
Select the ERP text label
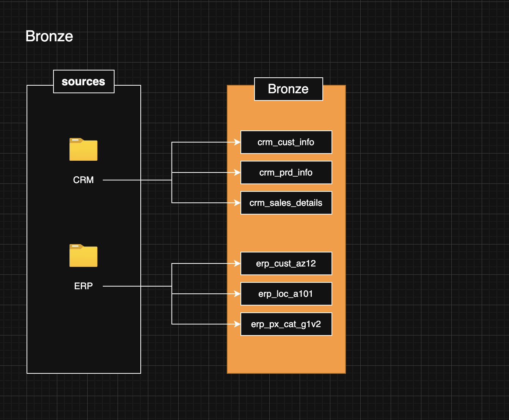(83, 286)
